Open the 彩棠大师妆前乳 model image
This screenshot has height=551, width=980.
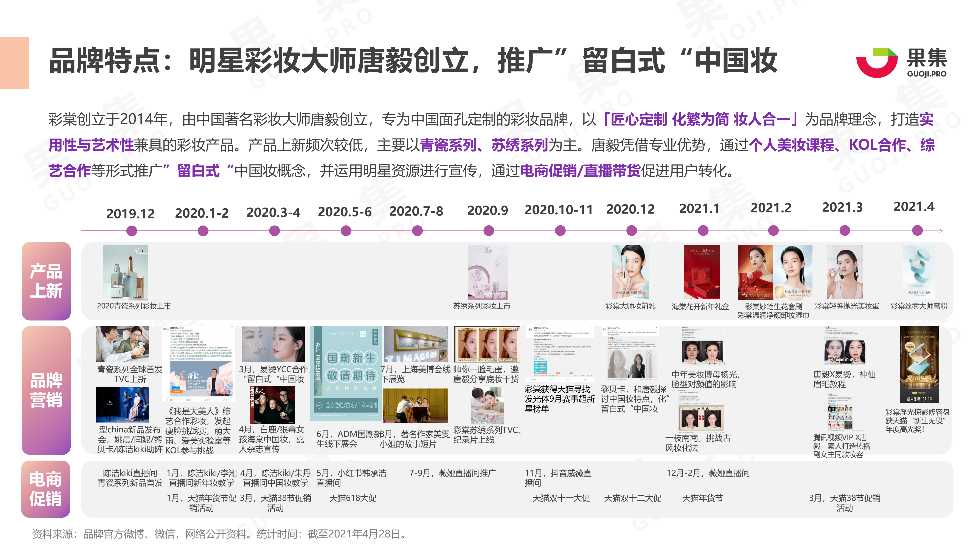630,272
